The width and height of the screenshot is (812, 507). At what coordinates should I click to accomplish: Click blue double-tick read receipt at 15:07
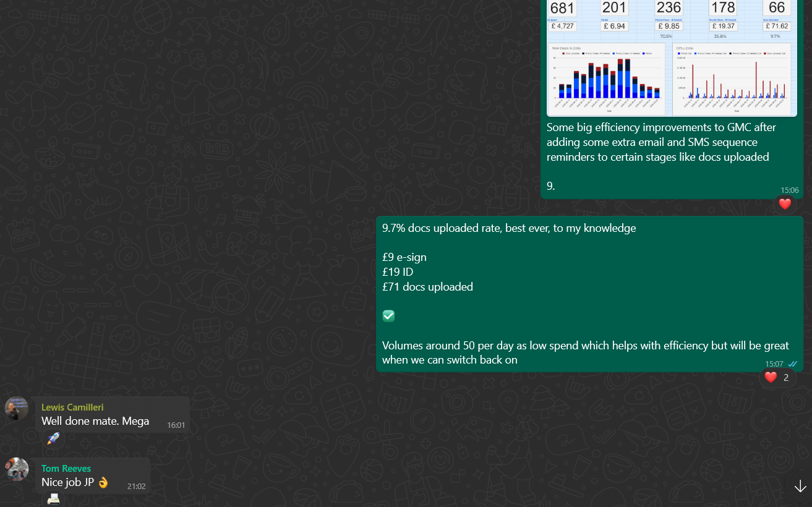792,364
